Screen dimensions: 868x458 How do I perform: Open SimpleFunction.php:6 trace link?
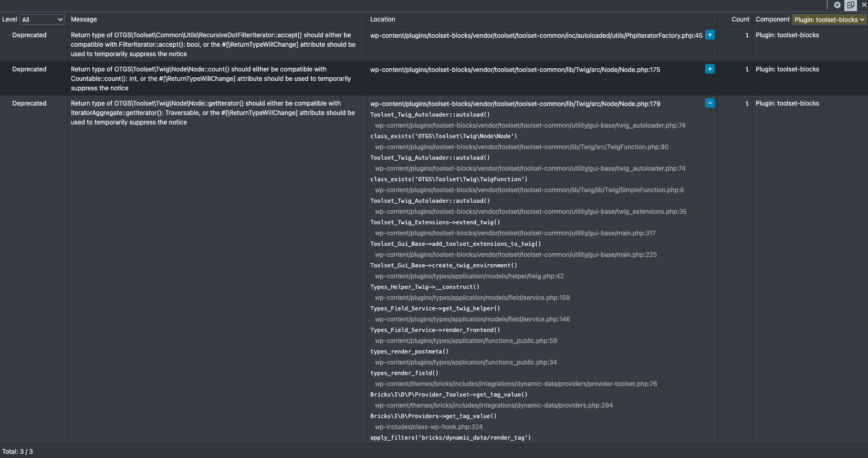pos(529,190)
